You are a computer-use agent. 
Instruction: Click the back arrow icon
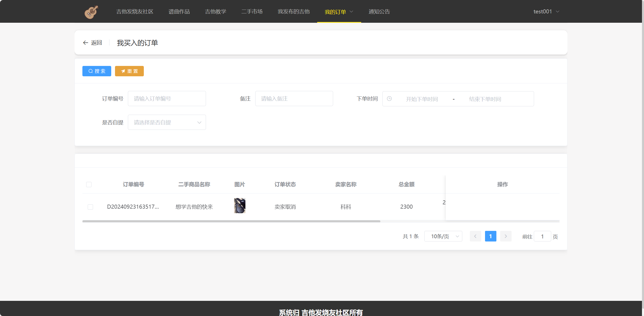click(85, 43)
